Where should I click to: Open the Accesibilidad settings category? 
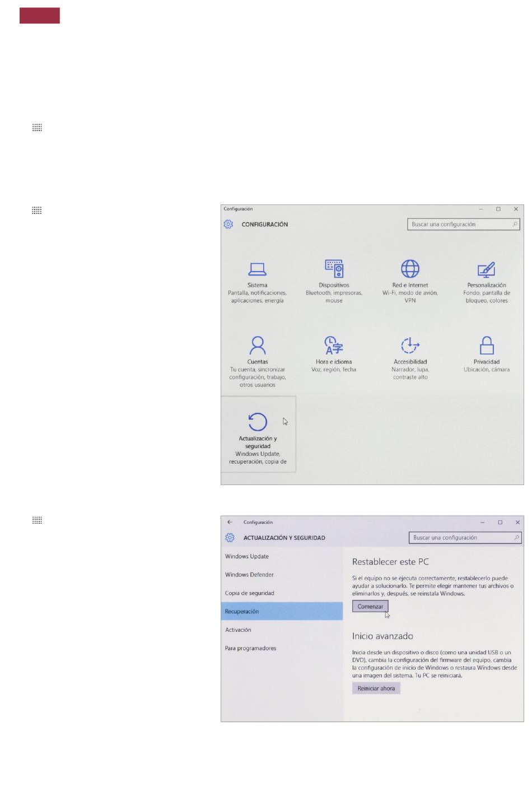pyautogui.click(x=410, y=358)
